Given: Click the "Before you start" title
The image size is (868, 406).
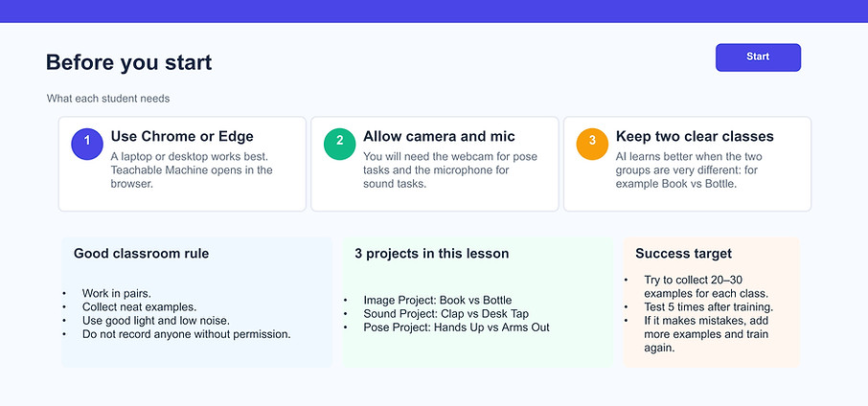Looking at the screenshot, I should (x=129, y=62).
